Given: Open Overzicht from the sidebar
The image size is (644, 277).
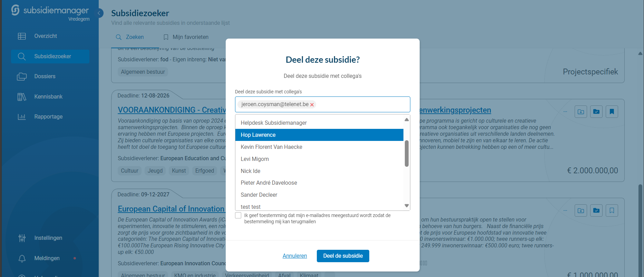Looking at the screenshot, I should point(45,36).
